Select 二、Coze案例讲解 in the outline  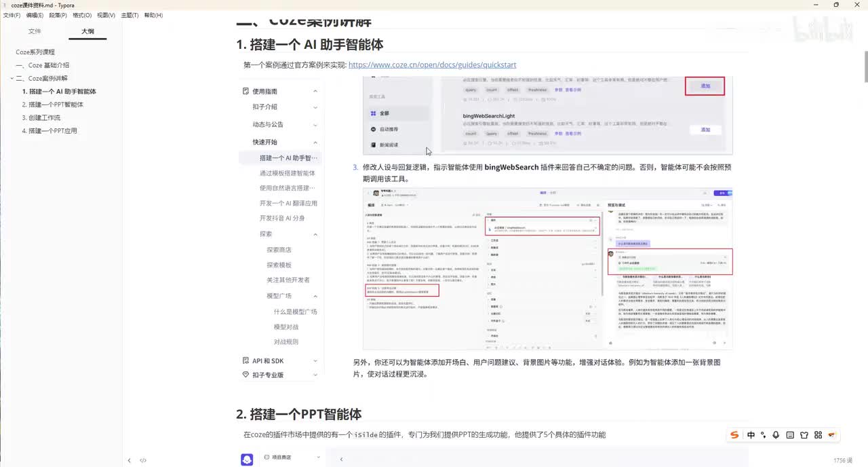(x=42, y=78)
